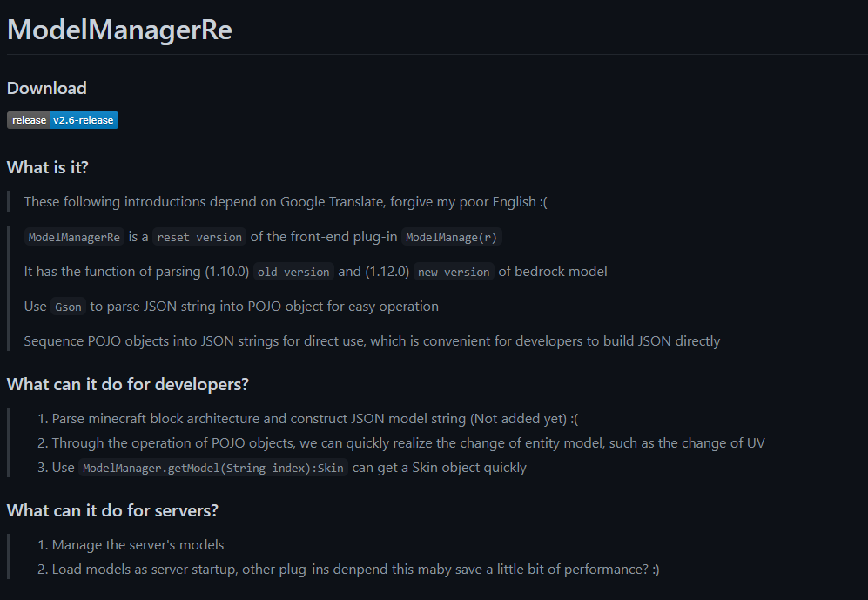This screenshot has height=600, width=868.
Task: Click the "Load models as server startup" item
Action: pos(355,570)
